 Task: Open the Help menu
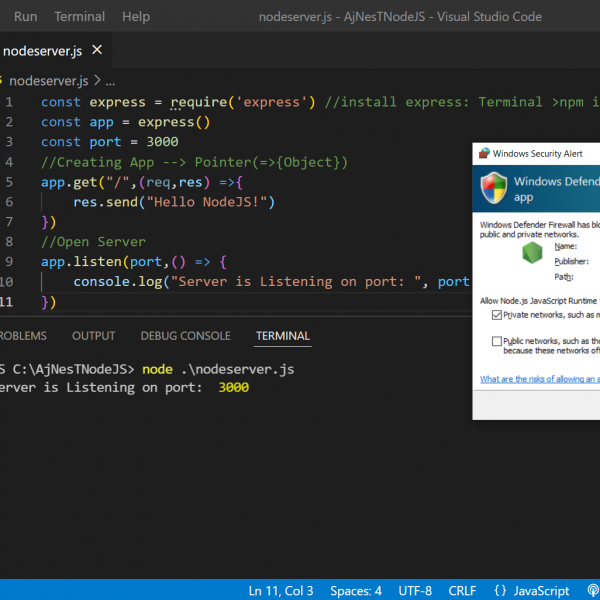135,16
